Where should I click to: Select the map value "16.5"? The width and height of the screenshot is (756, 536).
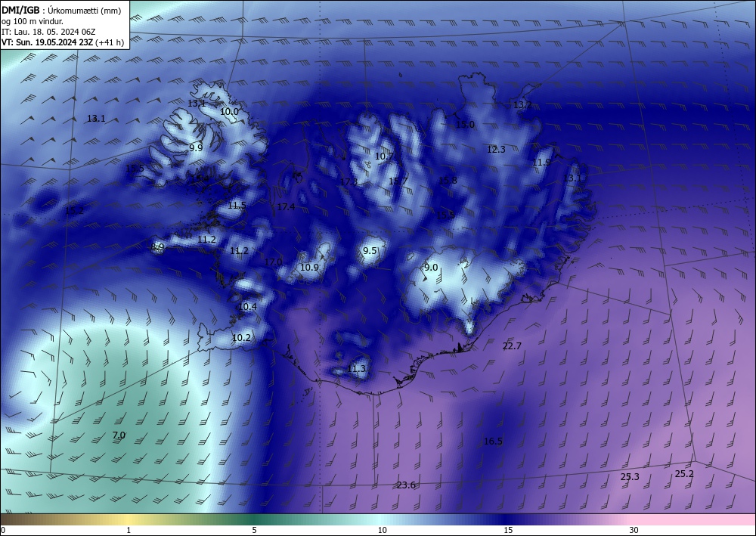pos(493,441)
